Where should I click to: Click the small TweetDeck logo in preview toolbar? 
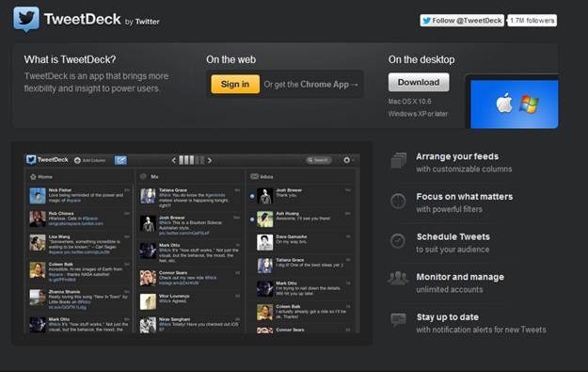31,160
